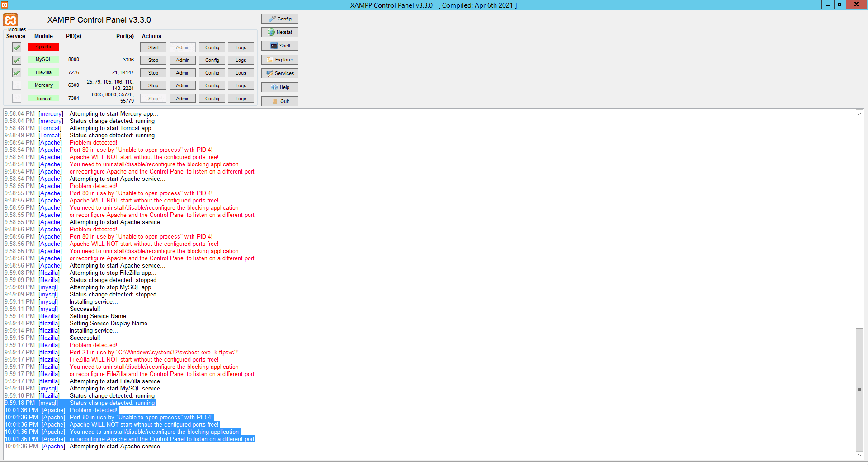Stop the Mercury module

click(153, 85)
